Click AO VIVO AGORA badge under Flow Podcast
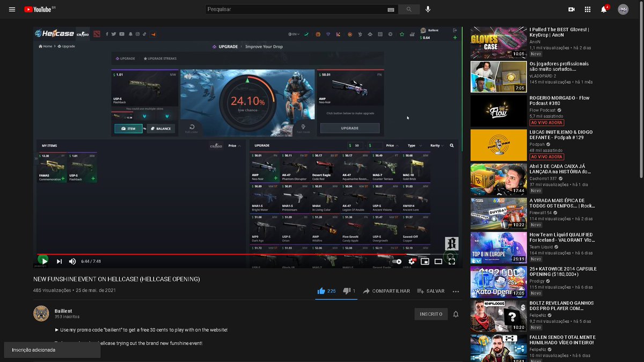The height and width of the screenshot is (362, 644). pyautogui.click(x=546, y=123)
